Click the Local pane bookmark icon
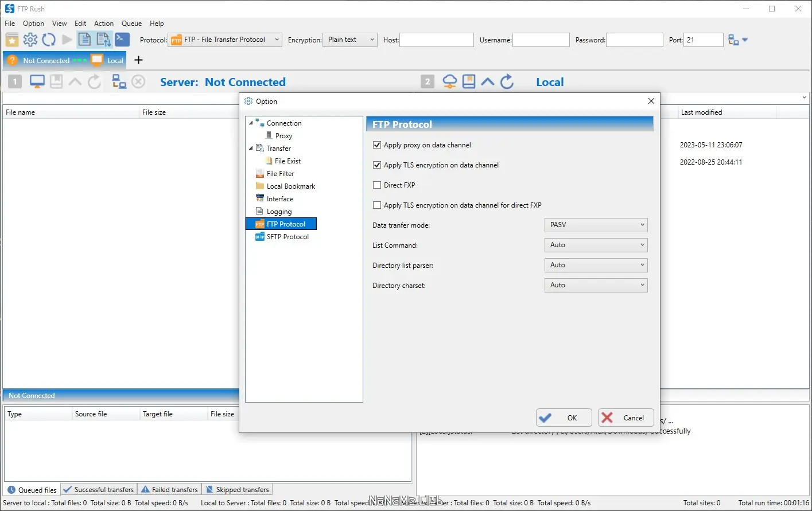 click(469, 81)
